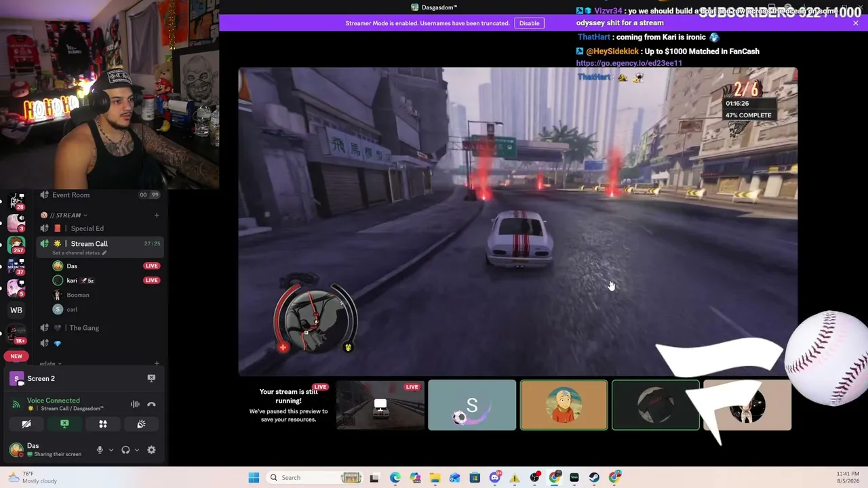Open the black waveform app on taskbar
This screenshot has width=868, height=488.
574,478
